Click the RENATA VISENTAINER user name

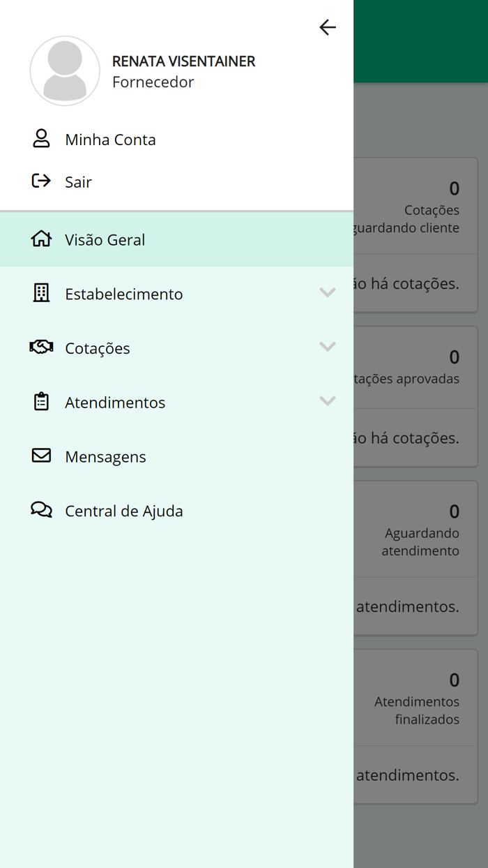point(183,61)
